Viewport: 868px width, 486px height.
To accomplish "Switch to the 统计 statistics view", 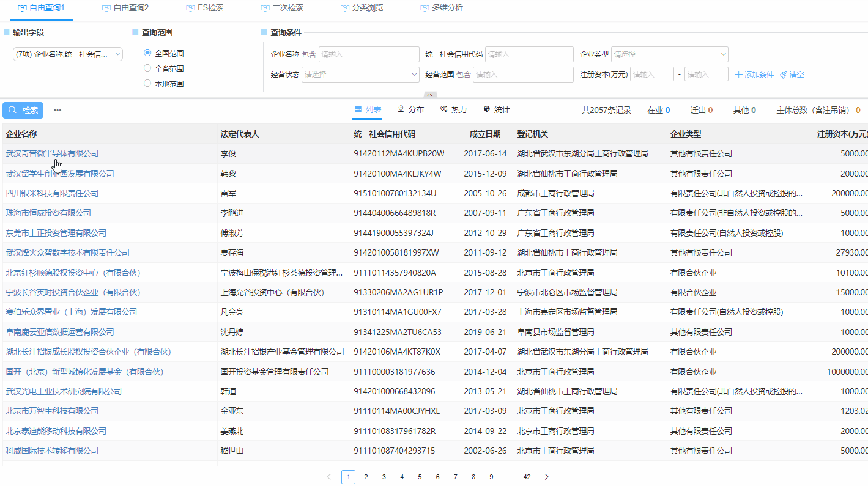I will (x=496, y=110).
